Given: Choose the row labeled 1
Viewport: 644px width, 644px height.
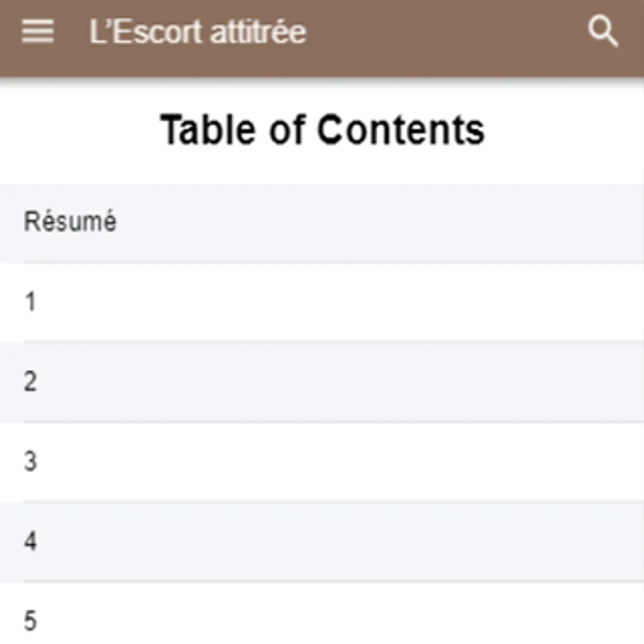Looking at the screenshot, I should (322, 302).
